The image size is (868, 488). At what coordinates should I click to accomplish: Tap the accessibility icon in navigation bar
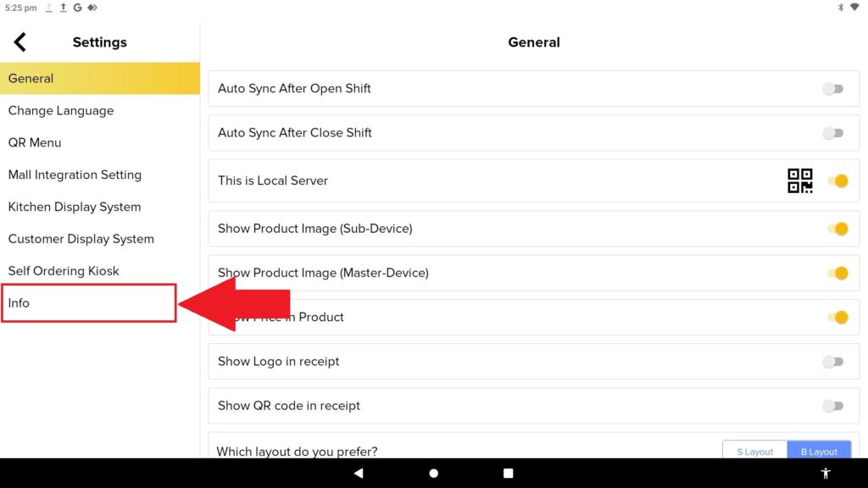[826, 473]
